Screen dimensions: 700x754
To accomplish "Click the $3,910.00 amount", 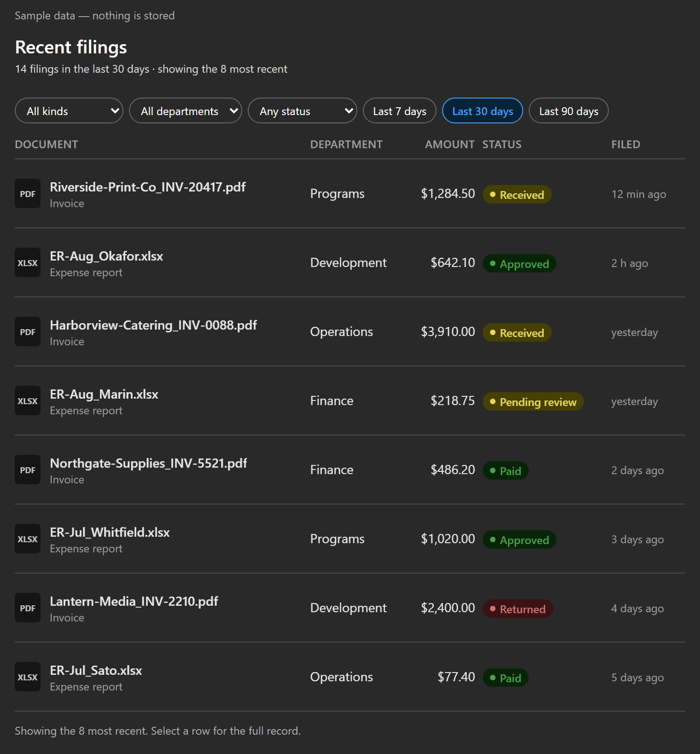I will click(448, 332).
